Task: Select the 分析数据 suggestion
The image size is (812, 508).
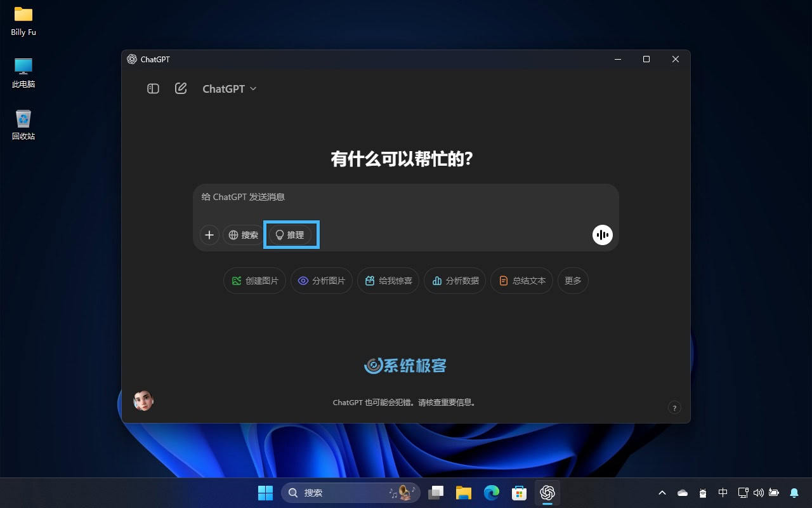Action: coord(455,281)
